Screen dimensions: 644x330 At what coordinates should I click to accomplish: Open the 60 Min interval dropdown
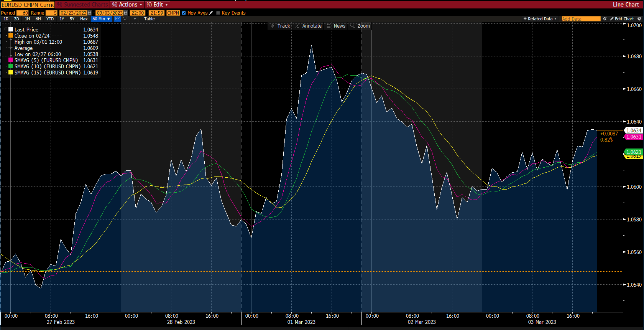coord(101,19)
